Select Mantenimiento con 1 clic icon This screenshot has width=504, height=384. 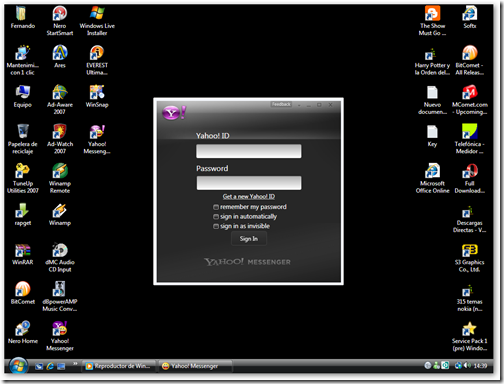point(22,60)
